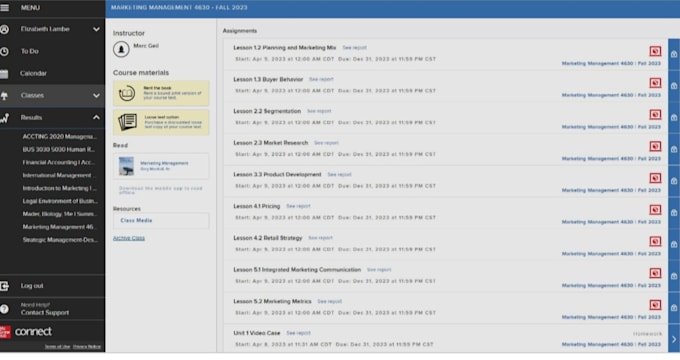
Task: Open Financial Accounting results entry
Action: click(x=59, y=162)
